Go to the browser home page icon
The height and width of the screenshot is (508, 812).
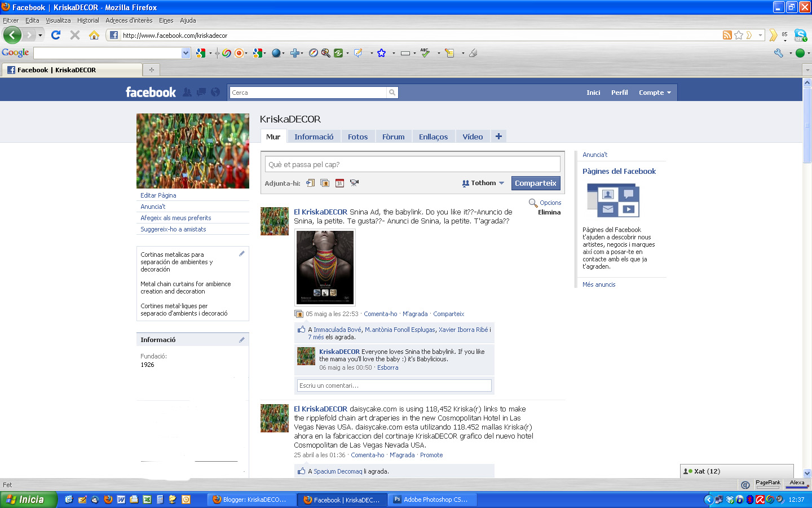(x=94, y=35)
